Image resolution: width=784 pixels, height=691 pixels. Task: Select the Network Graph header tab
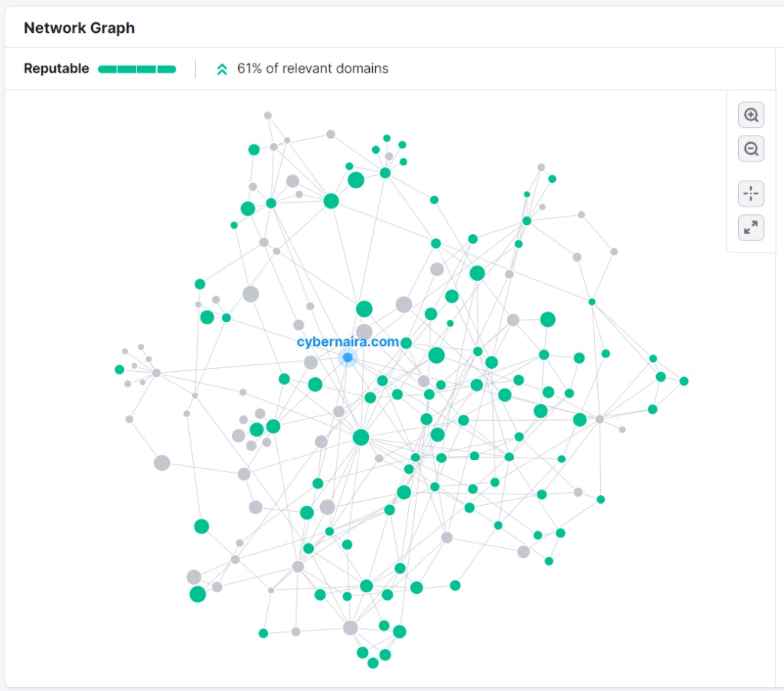[79, 28]
